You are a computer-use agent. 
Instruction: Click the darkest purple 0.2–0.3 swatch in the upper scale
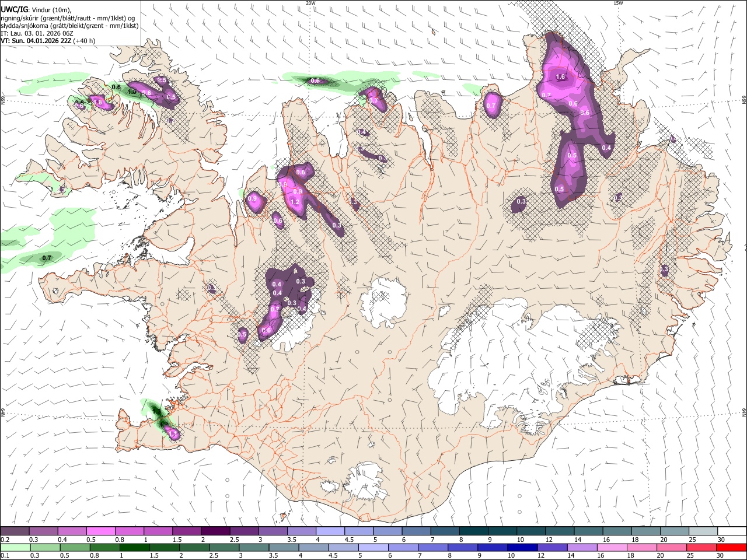(x=15, y=531)
